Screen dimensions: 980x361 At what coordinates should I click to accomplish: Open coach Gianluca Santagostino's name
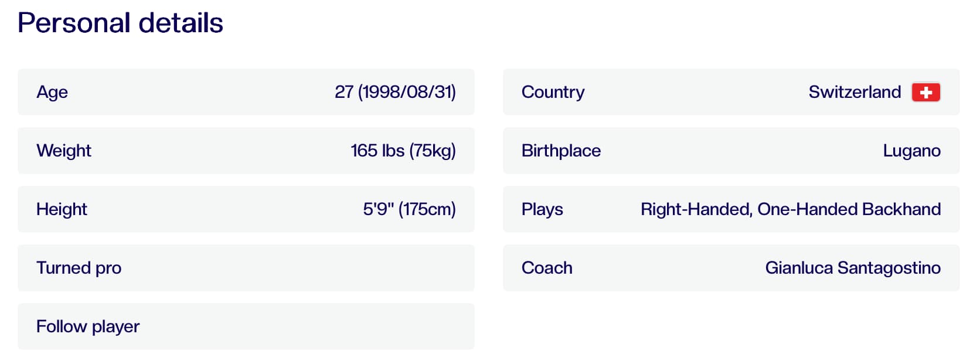pyautogui.click(x=852, y=268)
